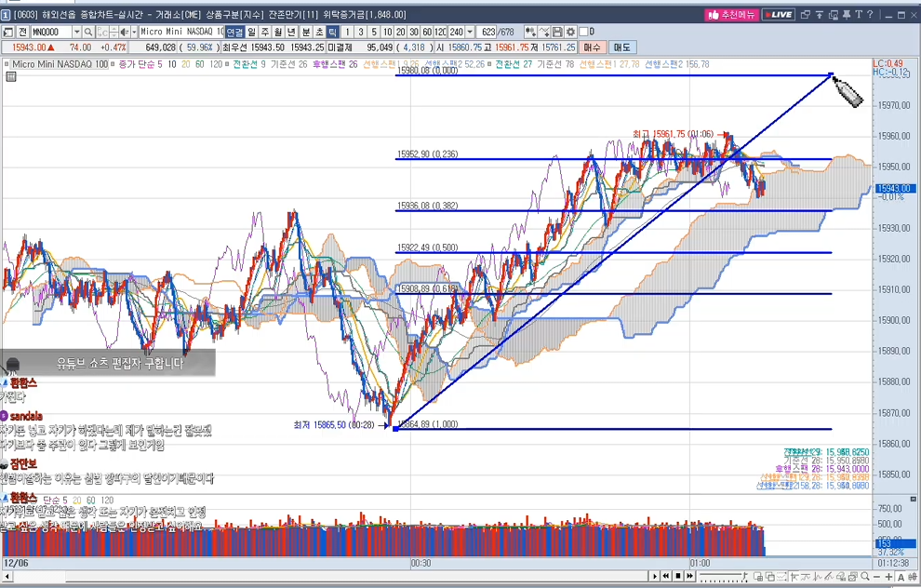This screenshot has width=921, height=588.
Task: Click the crosshair icon at bottom right corner
Action: click(x=913, y=577)
